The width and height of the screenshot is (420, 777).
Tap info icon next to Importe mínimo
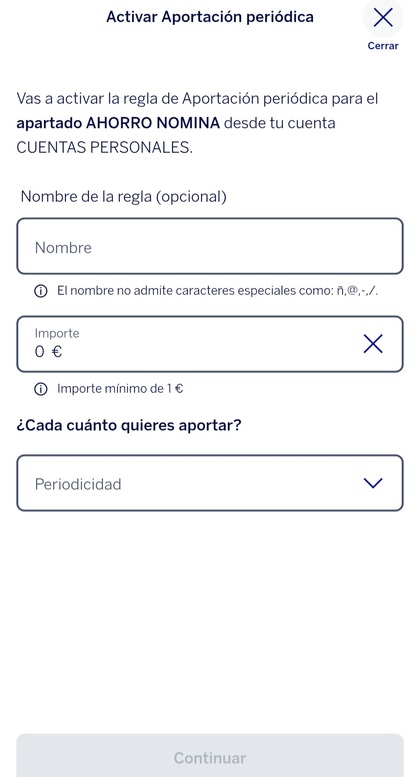41,389
